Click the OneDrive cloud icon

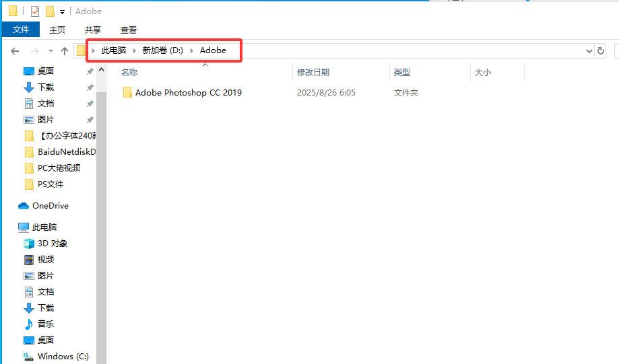pyautogui.click(x=24, y=206)
